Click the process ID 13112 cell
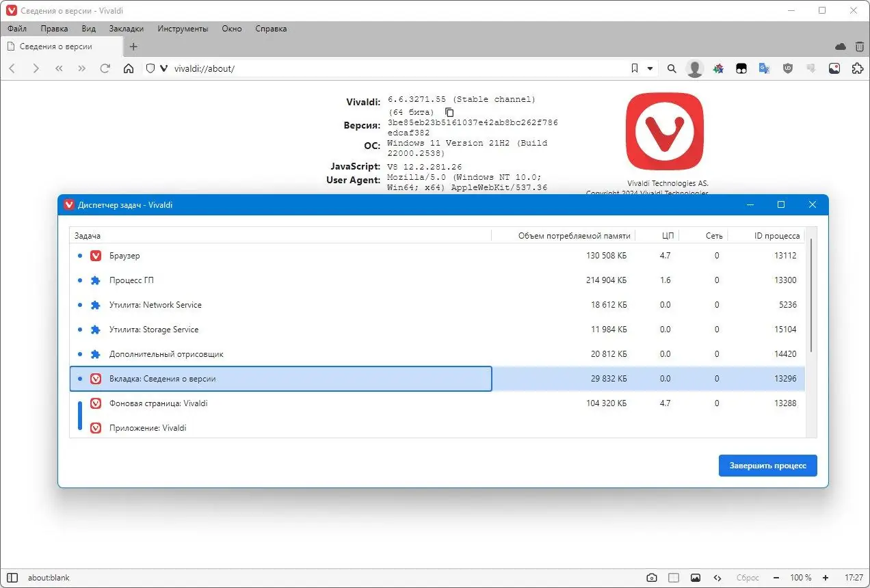The image size is (870, 588). pyautogui.click(x=785, y=256)
